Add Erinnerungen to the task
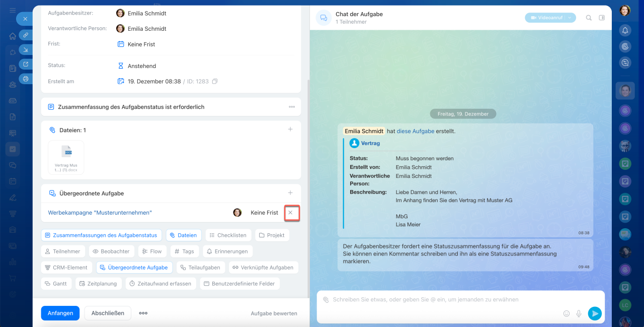Image resolution: width=644 pixels, height=327 pixels. pos(227,251)
